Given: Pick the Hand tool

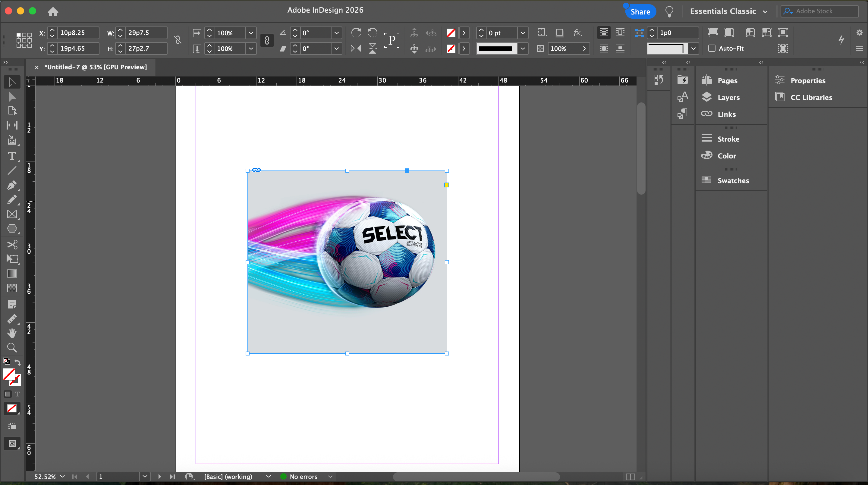Looking at the screenshot, I should 12,333.
